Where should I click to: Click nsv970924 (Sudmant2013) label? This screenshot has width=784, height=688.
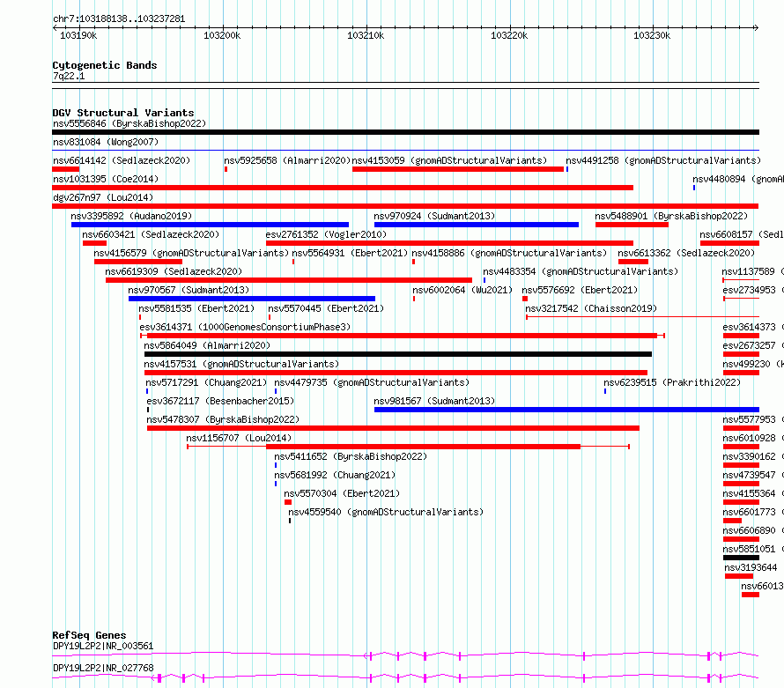coord(434,216)
